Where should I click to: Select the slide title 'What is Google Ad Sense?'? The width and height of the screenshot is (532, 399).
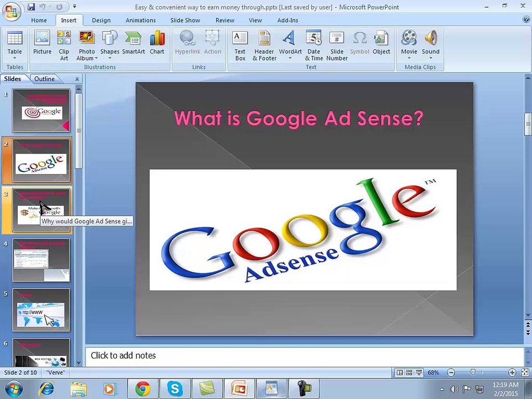[299, 119]
